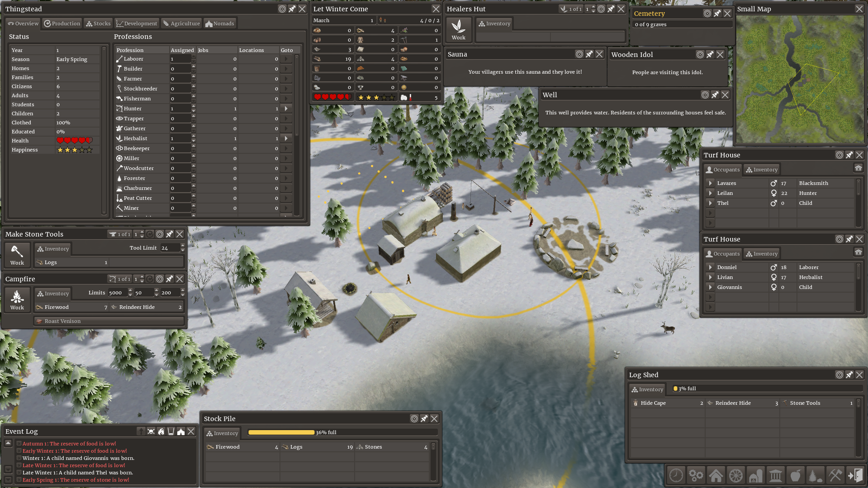
Task: Expand the occupant row for Donniel
Action: (710, 267)
